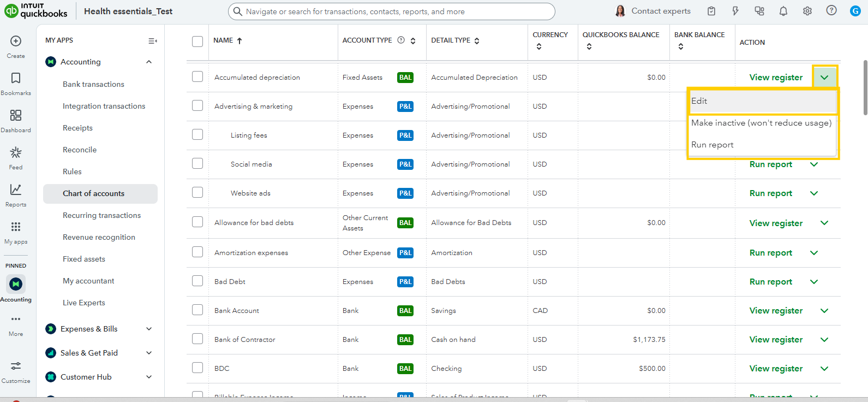This screenshot has width=868, height=402.
Task: Run report for Website ads
Action: tap(771, 193)
